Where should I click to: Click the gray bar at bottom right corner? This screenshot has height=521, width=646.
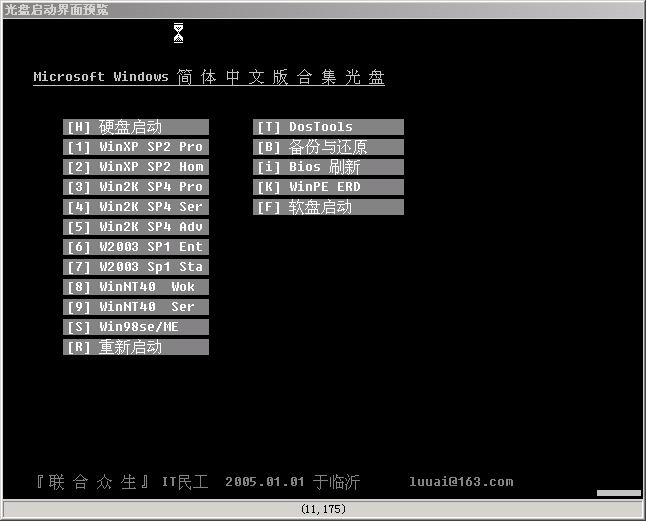pos(618,493)
